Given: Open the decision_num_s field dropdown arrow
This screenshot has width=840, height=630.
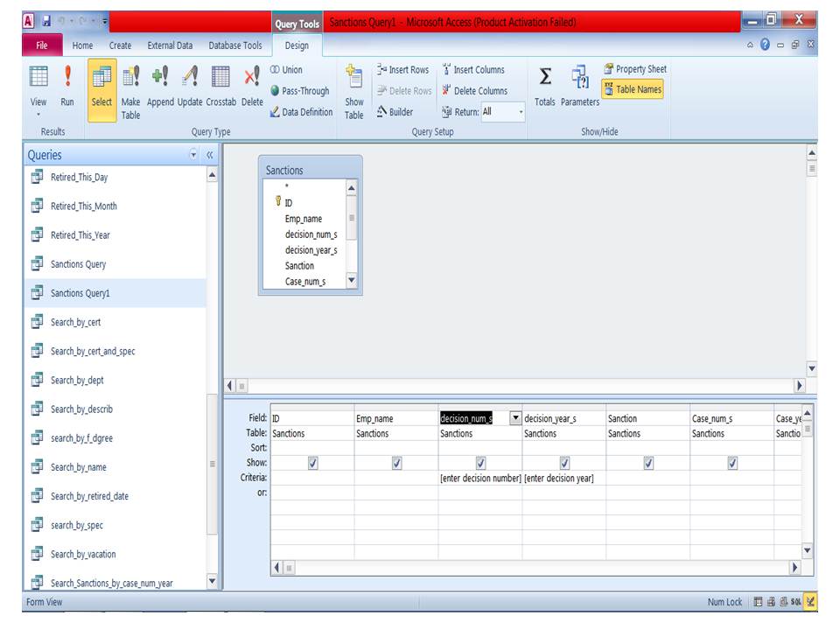Looking at the screenshot, I should (514, 418).
